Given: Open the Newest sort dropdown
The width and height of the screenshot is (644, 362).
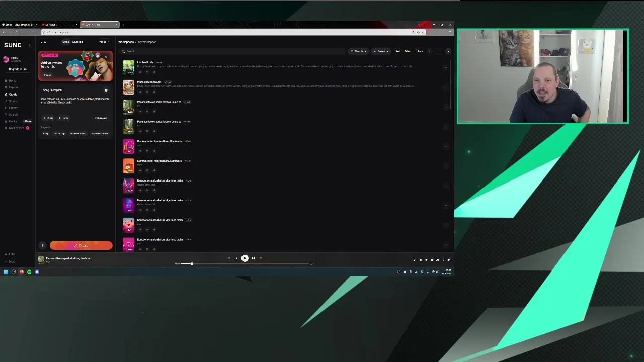Looking at the screenshot, I should pyautogui.click(x=381, y=51).
